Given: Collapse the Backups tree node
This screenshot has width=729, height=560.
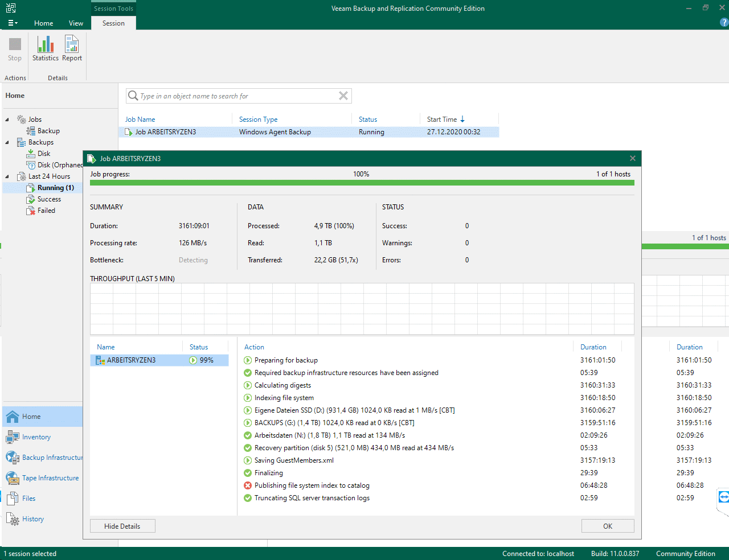Looking at the screenshot, I should pyautogui.click(x=7, y=142).
